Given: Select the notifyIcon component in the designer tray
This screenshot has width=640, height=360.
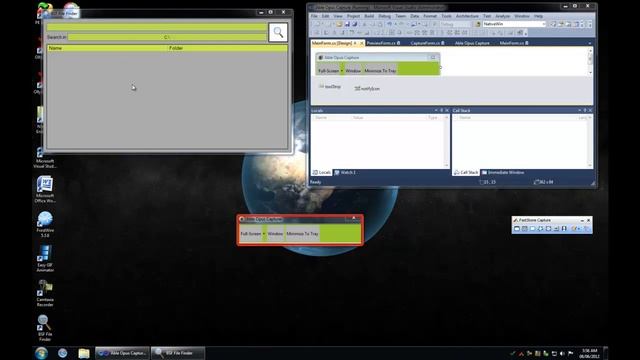Looking at the screenshot, I should (x=367, y=88).
